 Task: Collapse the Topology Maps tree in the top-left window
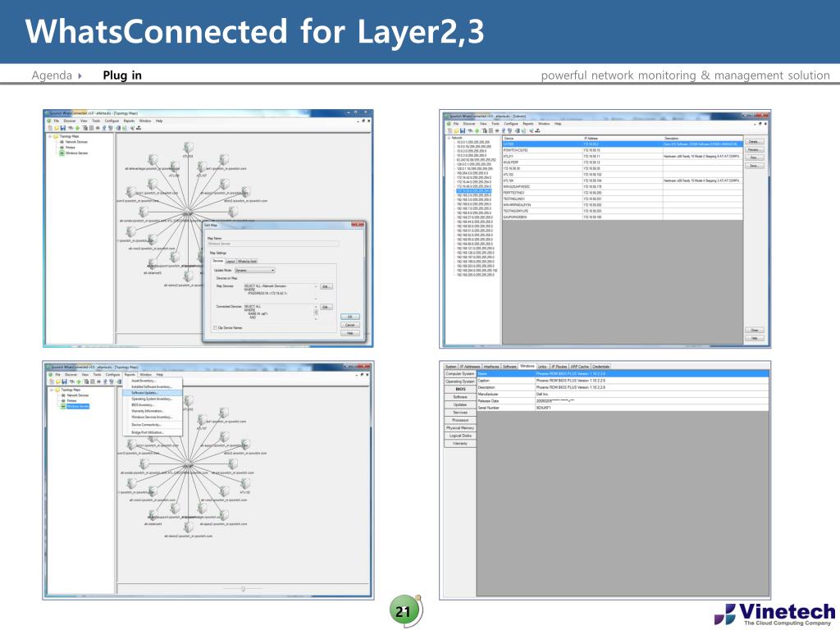coord(50,136)
